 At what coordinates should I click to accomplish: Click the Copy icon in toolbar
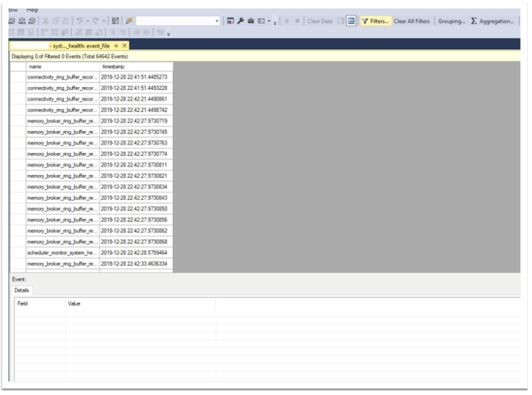click(56, 21)
